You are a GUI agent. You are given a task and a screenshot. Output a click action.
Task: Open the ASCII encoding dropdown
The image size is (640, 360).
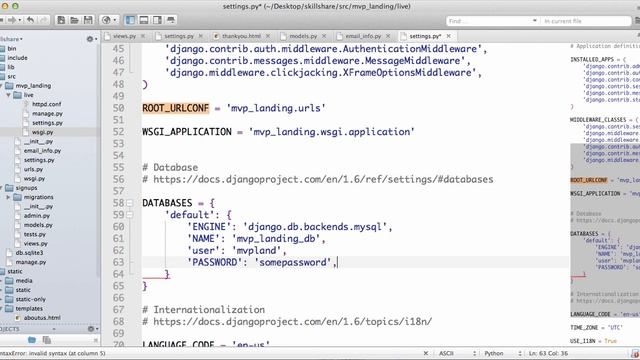coord(457,353)
